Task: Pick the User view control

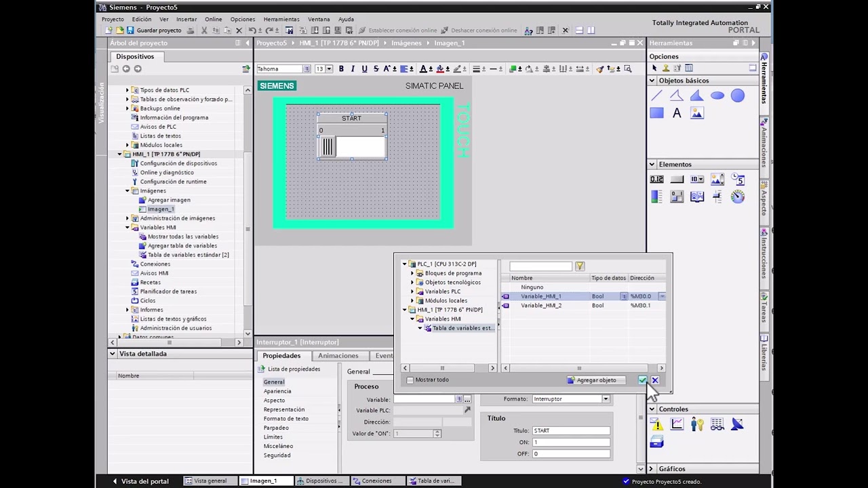Action: click(697, 424)
